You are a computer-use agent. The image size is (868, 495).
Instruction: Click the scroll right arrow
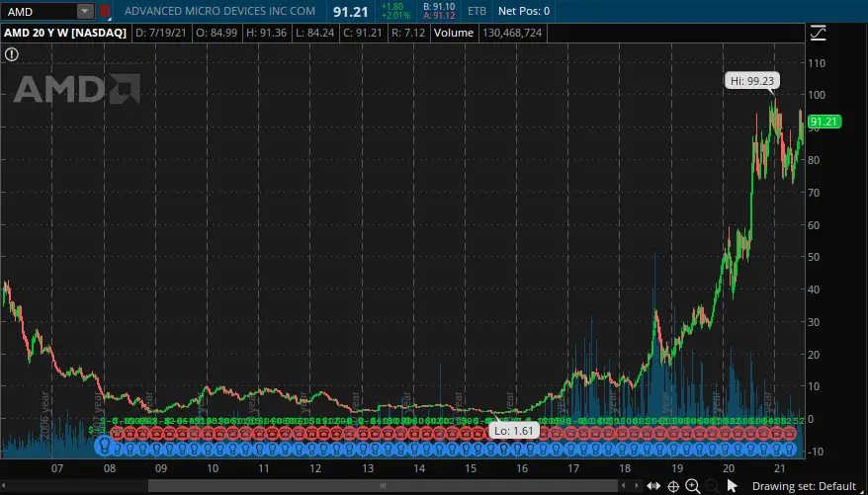coord(638,486)
